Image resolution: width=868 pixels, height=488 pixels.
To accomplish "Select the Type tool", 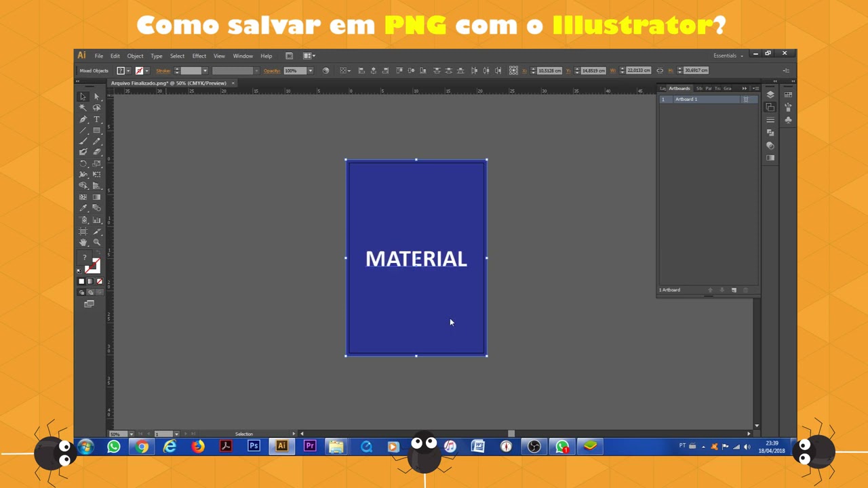I will click(96, 119).
